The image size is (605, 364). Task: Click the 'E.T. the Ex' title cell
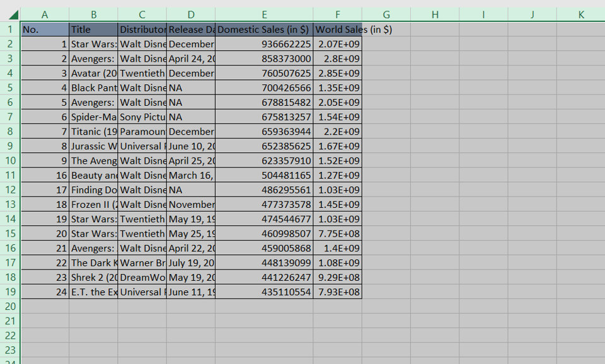[93, 292]
